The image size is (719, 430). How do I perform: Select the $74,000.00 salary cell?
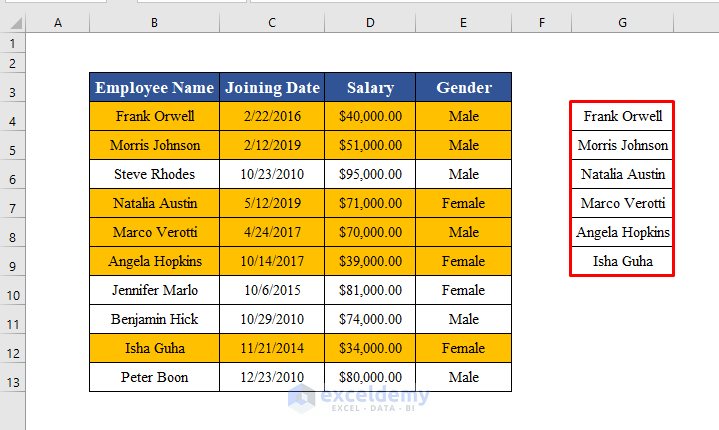tap(370, 319)
